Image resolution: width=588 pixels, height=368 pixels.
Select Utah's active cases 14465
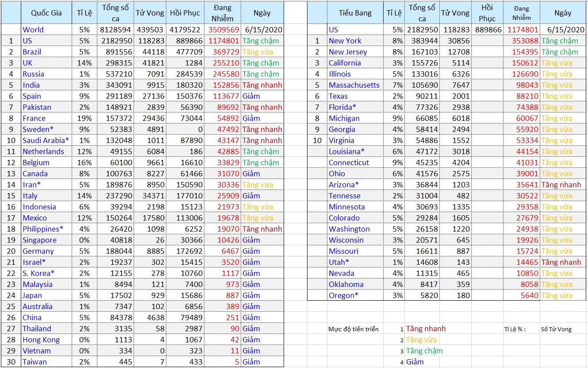[x=522, y=262]
